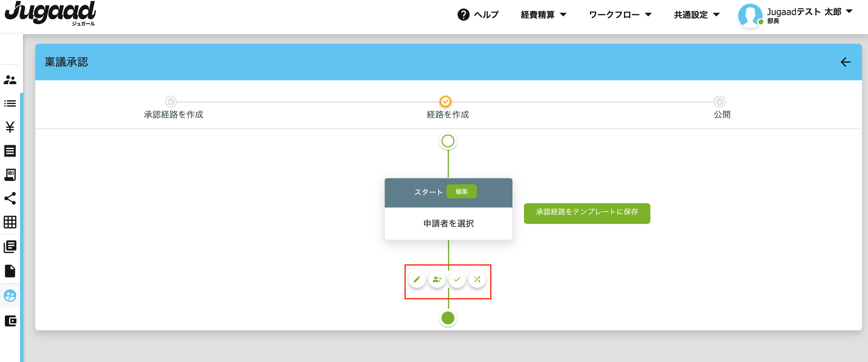Open the stacked library sidebar icon
Image resolution: width=868 pixels, height=362 pixels.
pos(10,247)
